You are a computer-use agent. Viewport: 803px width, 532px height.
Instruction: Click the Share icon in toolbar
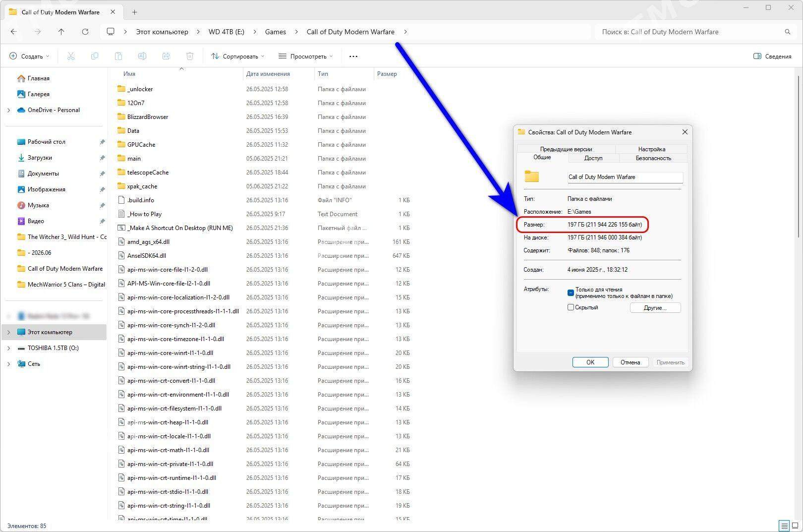(x=166, y=56)
